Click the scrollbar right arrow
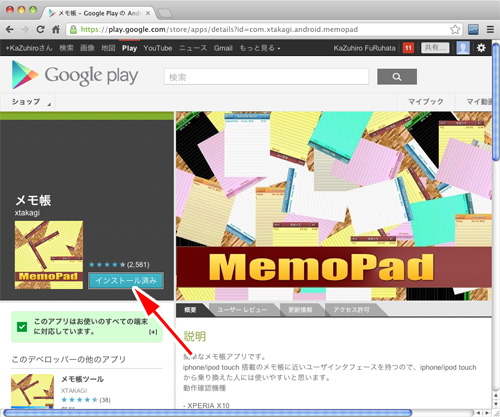 tap(487, 413)
